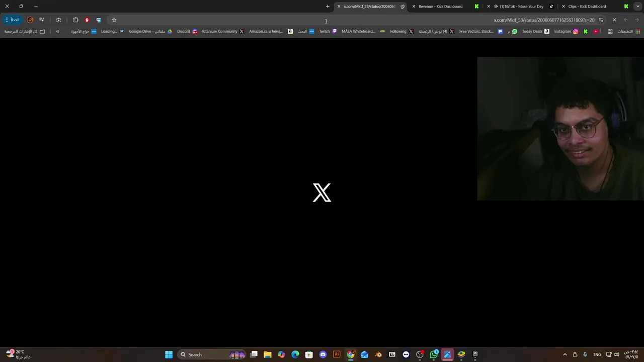Screen dimensions: 644x362
Task: Open the YouTube bookmark icon
Action: point(596,31)
